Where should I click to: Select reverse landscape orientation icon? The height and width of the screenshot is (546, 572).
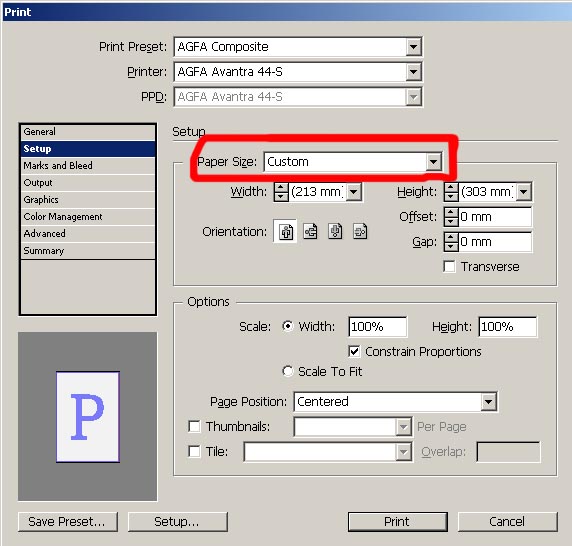pos(360,231)
